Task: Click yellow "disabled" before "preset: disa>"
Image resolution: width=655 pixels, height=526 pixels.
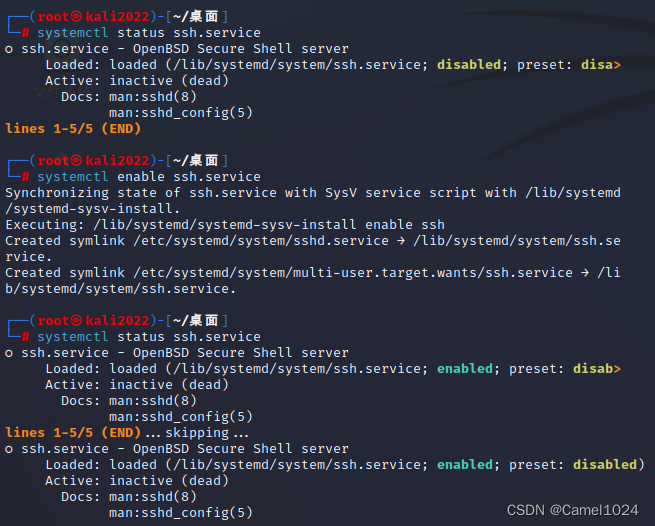Action: 469,65
